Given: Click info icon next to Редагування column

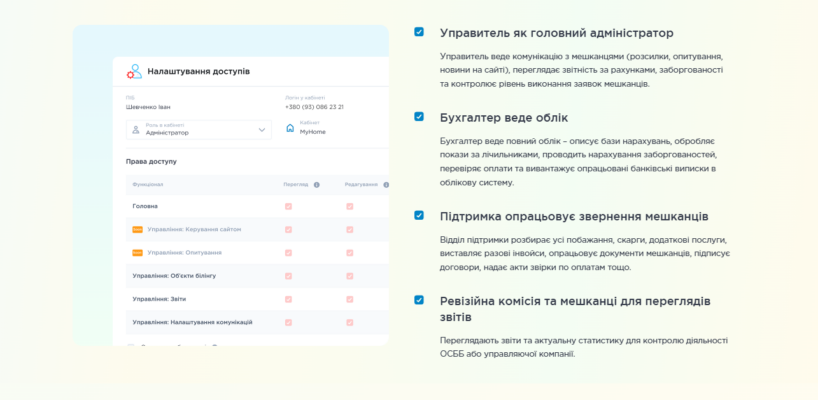Looking at the screenshot, I should (x=386, y=185).
